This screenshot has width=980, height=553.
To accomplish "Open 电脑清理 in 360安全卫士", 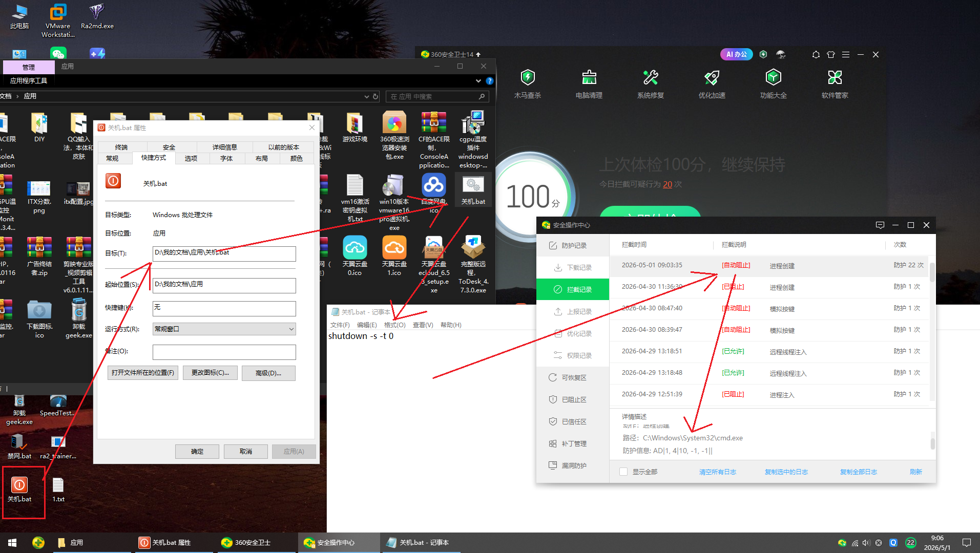I will tap(589, 84).
